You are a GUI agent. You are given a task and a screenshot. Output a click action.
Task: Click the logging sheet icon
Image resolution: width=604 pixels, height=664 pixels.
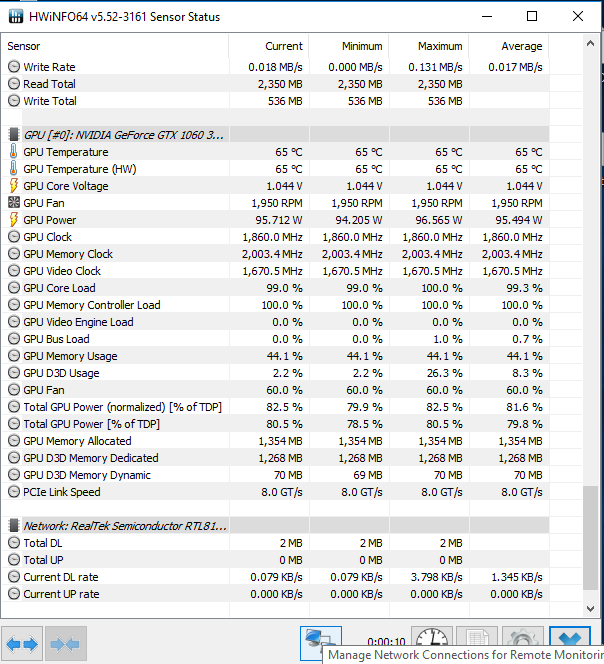click(476, 642)
